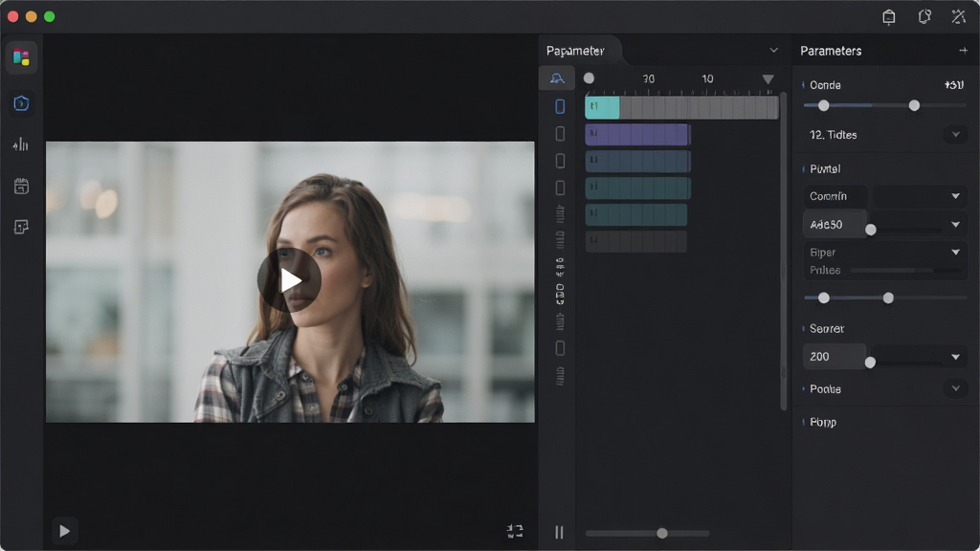The width and height of the screenshot is (980, 551).
Task: Select the Parameters panel header
Action: [x=831, y=51]
